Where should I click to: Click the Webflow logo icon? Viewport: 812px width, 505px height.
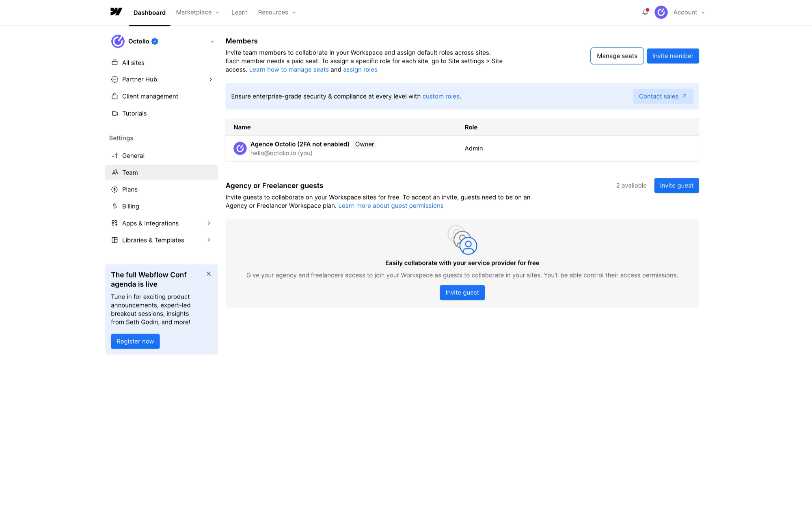116,12
